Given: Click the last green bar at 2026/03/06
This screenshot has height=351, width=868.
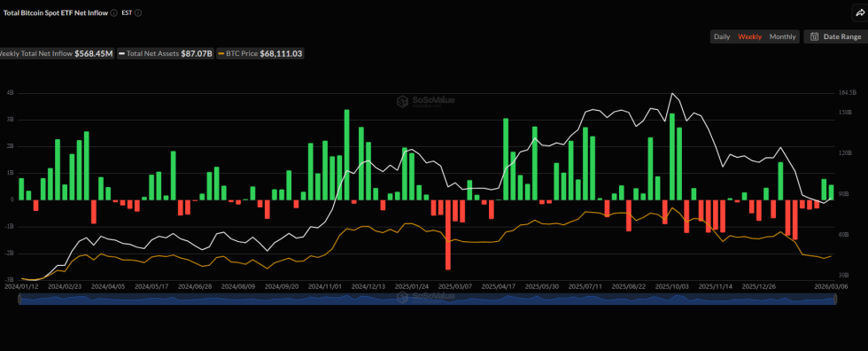Looking at the screenshot, I should tap(831, 192).
